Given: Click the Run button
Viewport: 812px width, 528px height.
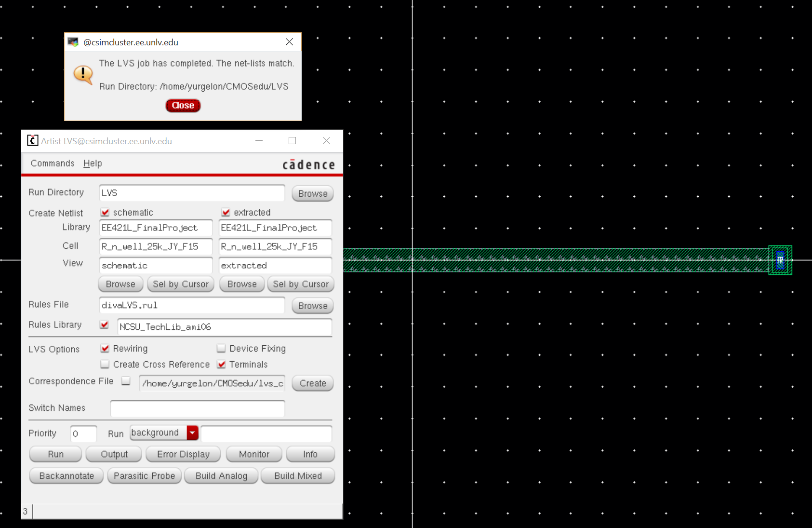Looking at the screenshot, I should coord(55,454).
